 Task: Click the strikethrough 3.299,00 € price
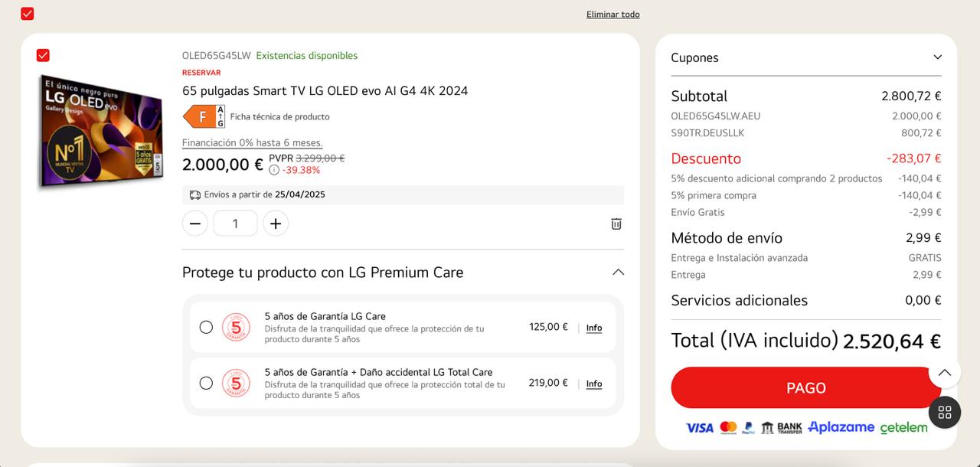[x=320, y=158]
